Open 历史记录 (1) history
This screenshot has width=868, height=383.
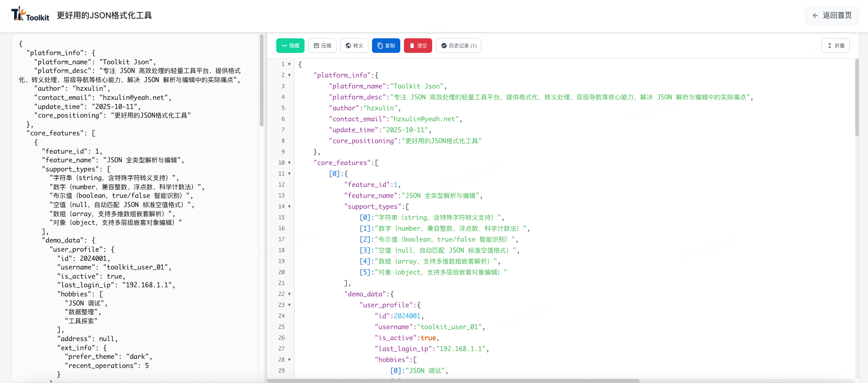coord(459,46)
